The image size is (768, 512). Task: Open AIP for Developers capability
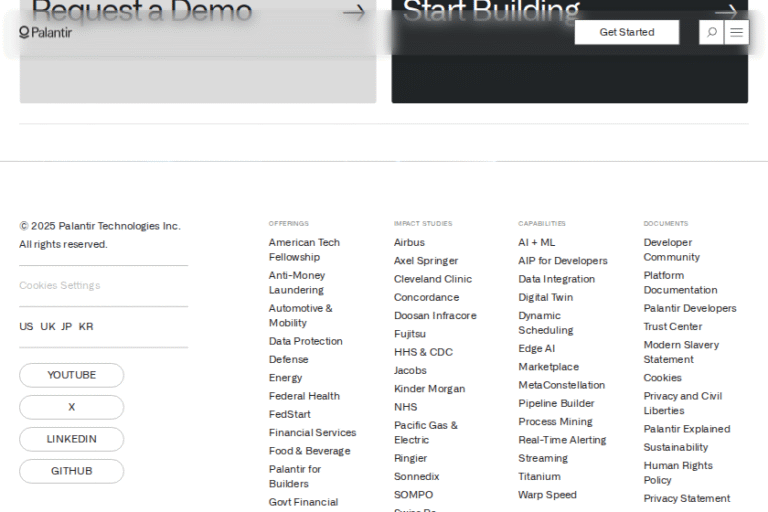(x=562, y=261)
